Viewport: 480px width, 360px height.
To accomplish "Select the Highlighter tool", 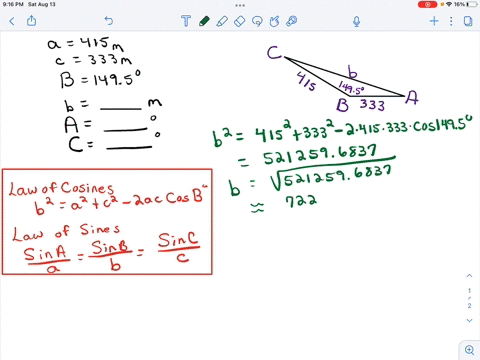I will [222, 21].
